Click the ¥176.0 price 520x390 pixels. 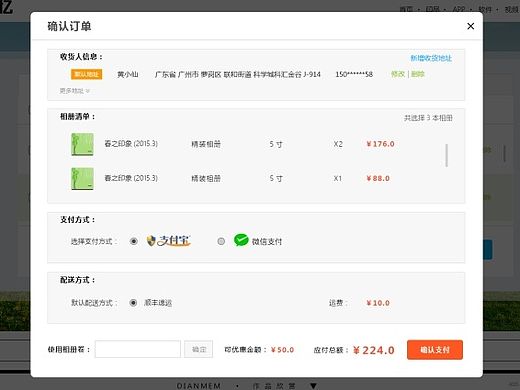[x=380, y=144]
